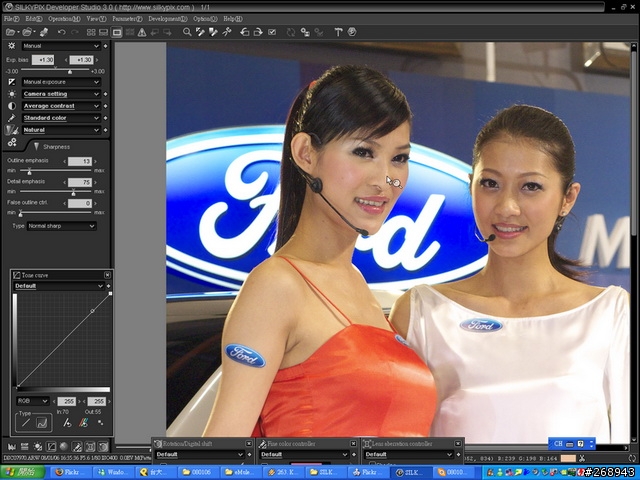Viewport: 640px width, 480px height.
Task: Select the smooth curve tone type
Action: (42, 423)
